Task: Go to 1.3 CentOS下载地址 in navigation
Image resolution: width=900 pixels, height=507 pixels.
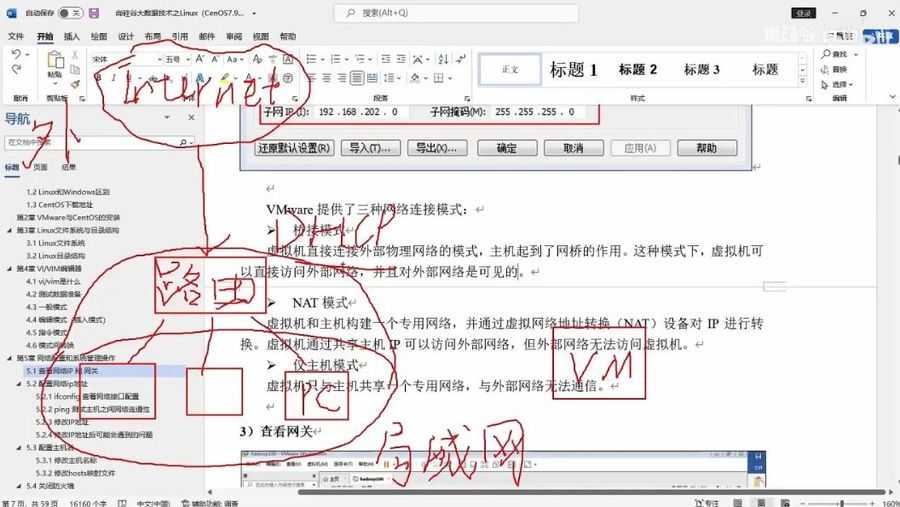Action: 60,204
